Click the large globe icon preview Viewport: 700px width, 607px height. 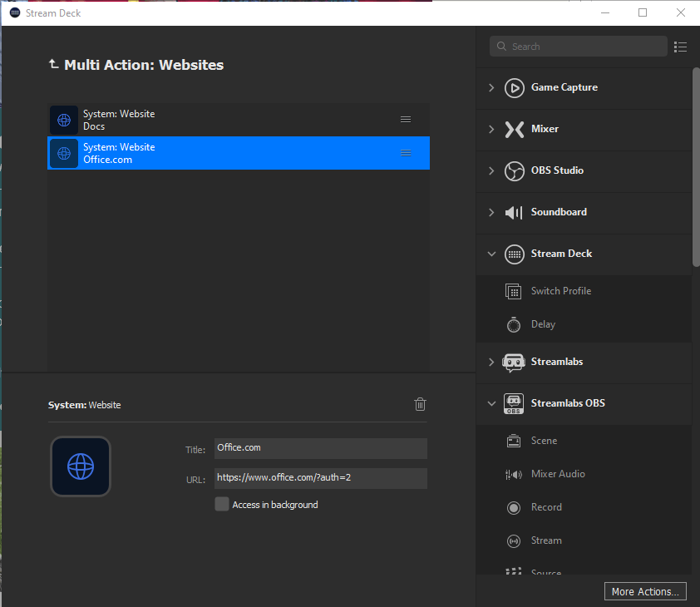81,466
